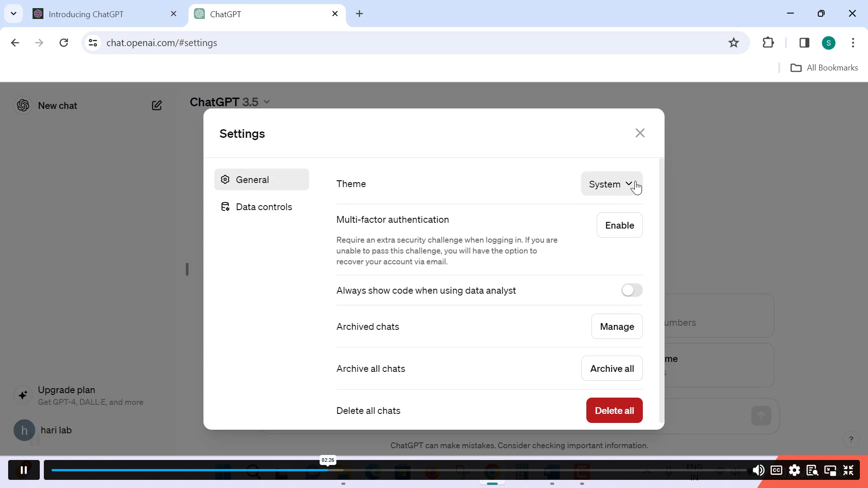Toggle always show code switch
Image resolution: width=868 pixels, height=488 pixels.
coord(632,290)
